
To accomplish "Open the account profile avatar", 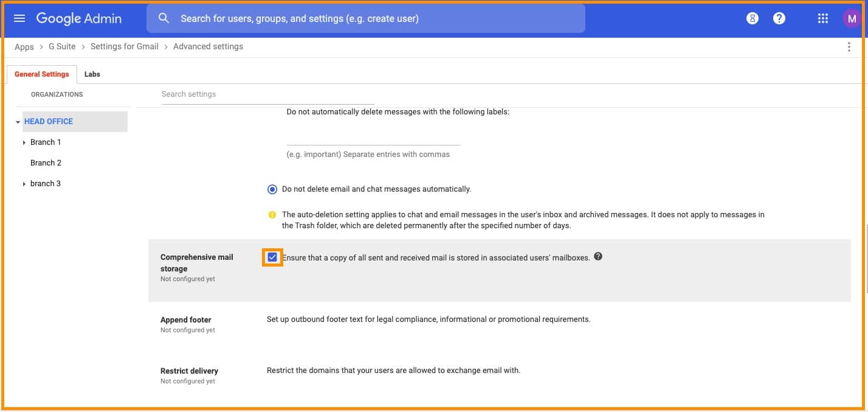I will (852, 19).
